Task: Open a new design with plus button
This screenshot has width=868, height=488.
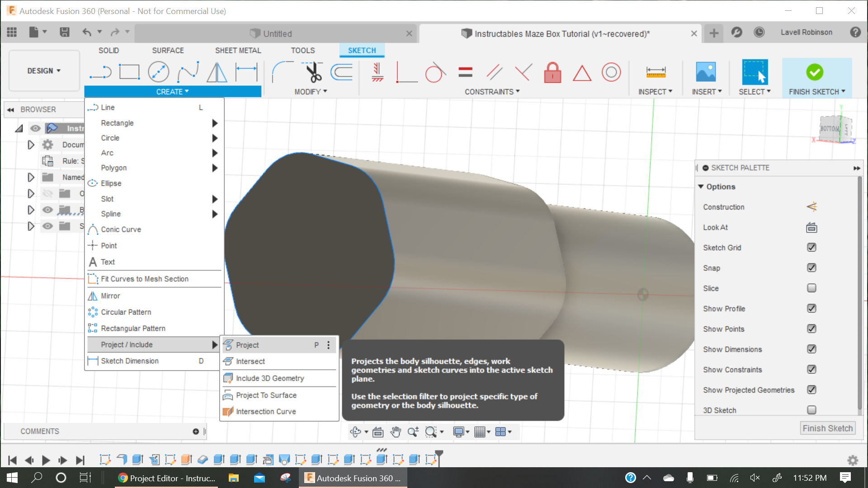Action: pyautogui.click(x=714, y=33)
